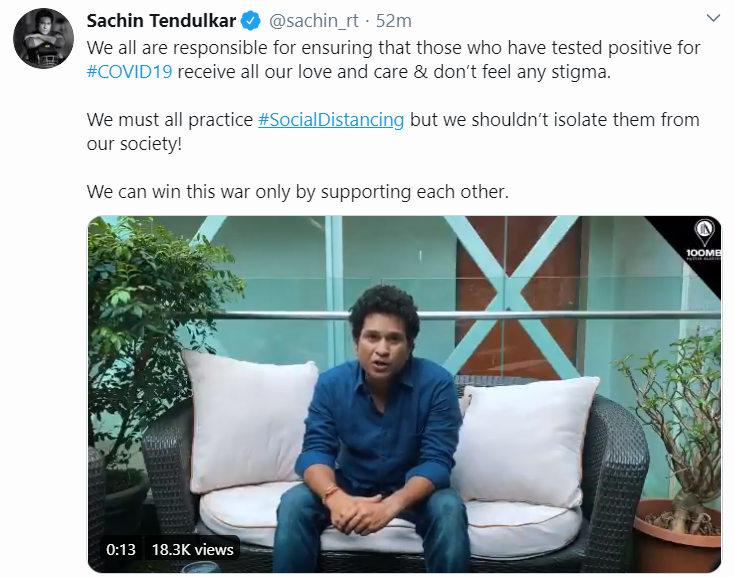Click the 52m tweet timestamp
Screen dimensions: 735x577
(393, 21)
